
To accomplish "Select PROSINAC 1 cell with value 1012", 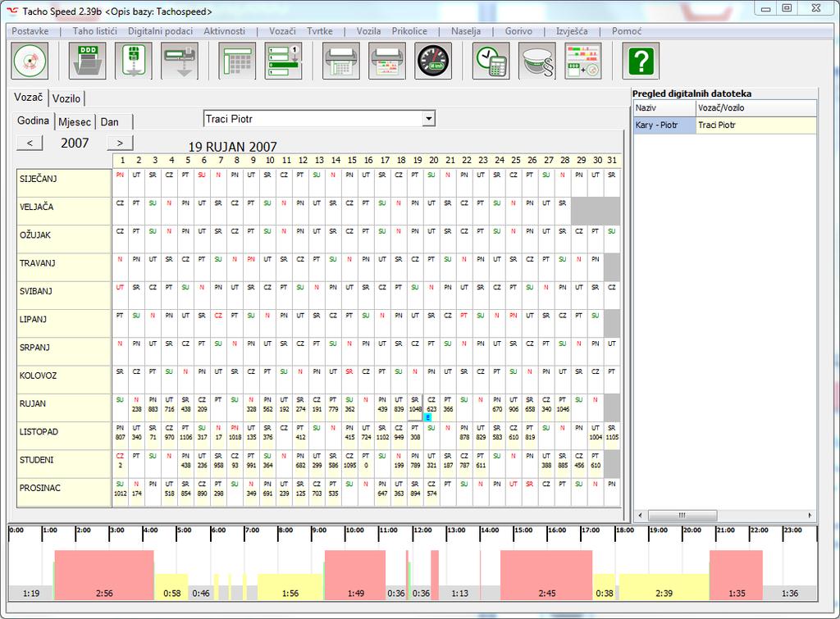I will tap(120, 492).
